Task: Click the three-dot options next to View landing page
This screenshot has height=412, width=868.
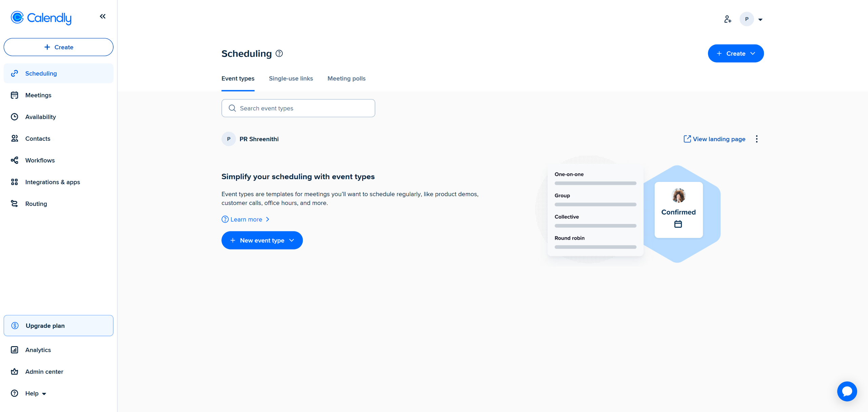Action: pyautogui.click(x=756, y=139)
